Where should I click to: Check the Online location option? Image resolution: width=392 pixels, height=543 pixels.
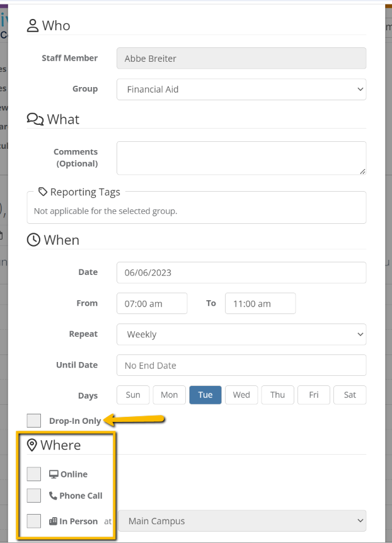33,474
